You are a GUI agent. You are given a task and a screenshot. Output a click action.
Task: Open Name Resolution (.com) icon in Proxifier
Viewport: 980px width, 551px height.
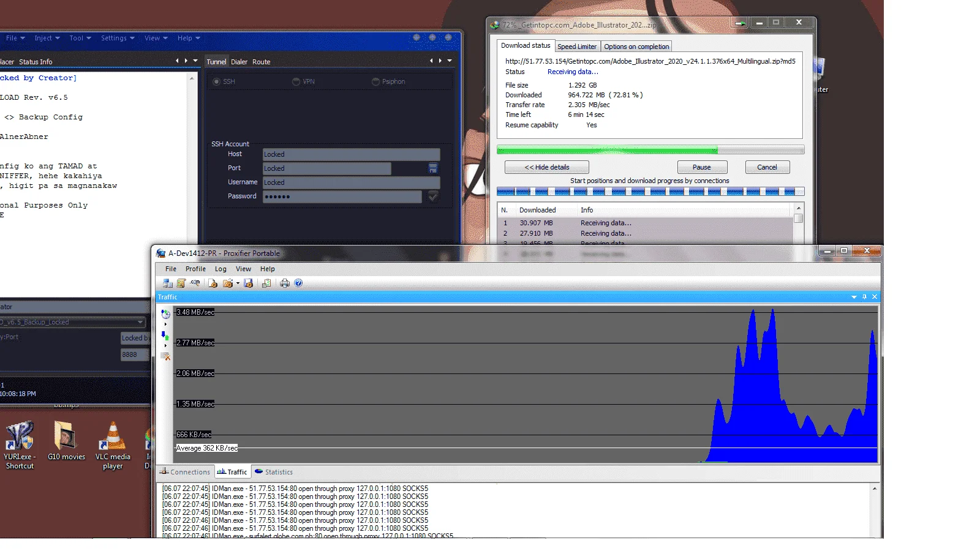(x=195, y=283)
